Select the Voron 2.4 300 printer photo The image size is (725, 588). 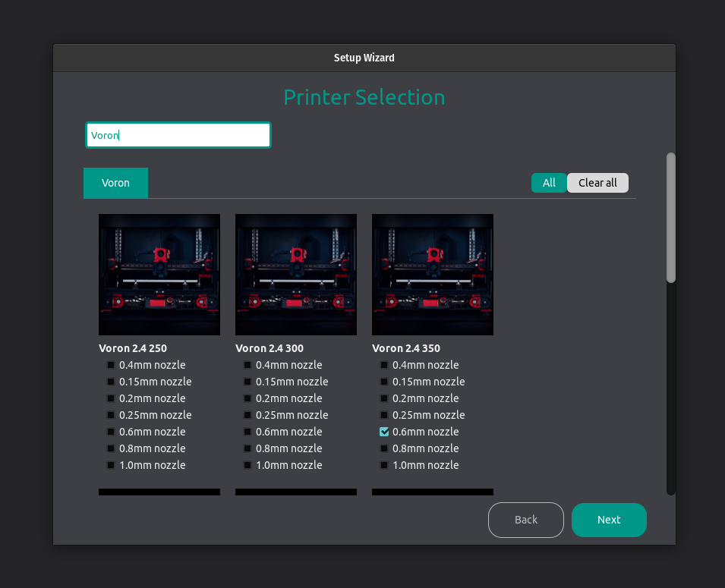click(x=295, y=275)
